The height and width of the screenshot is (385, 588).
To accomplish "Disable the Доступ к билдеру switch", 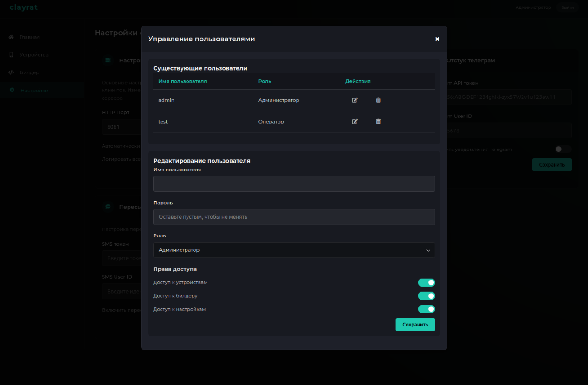I will coord(426,296).
